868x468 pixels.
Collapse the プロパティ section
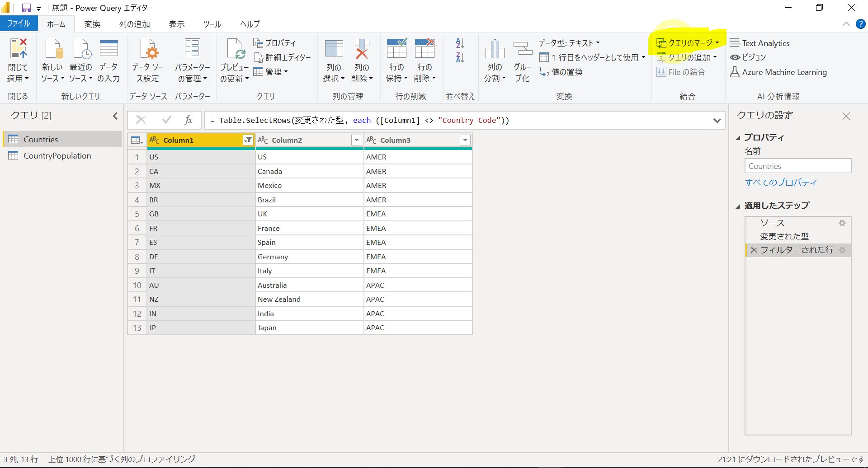(738, 138)
